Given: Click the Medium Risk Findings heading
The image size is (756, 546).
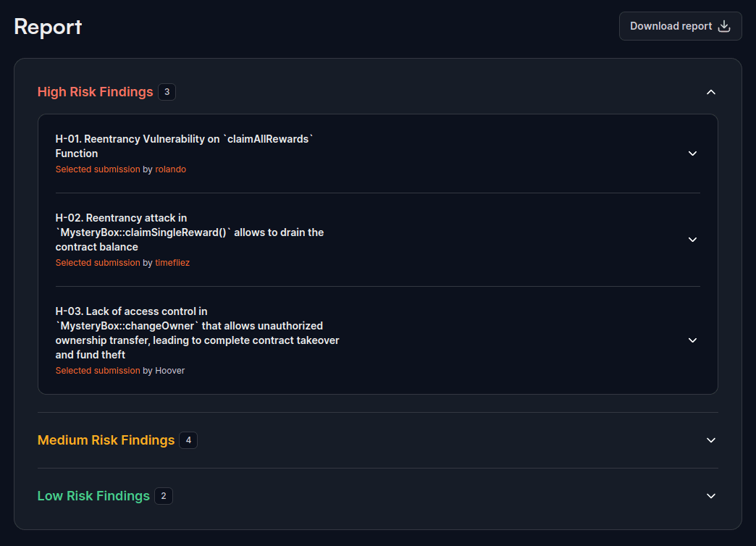Looking at the screenshot, I should [106, 440].
